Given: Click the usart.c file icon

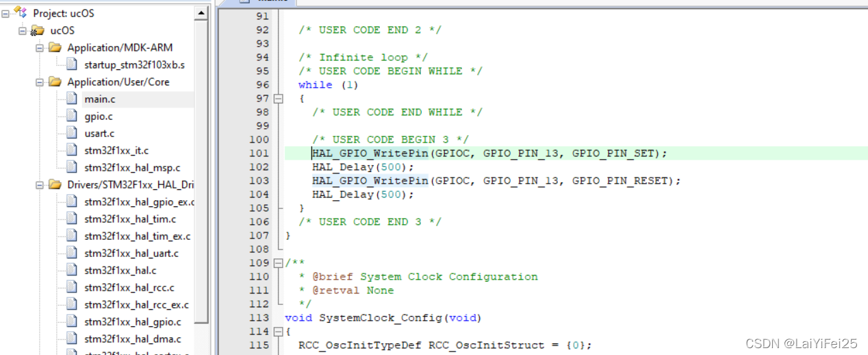Looking at the screenshot, I should [72, 133].
